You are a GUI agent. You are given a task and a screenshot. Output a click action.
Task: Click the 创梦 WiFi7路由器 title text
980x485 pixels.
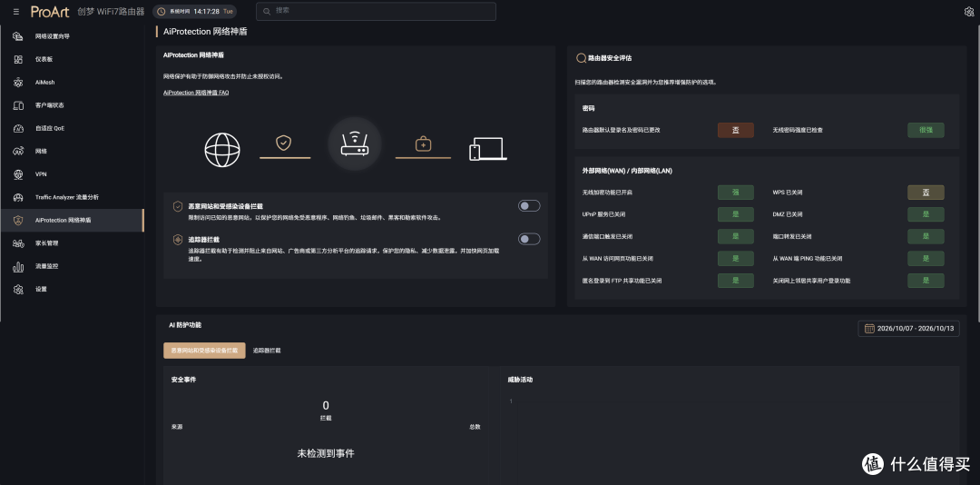coord(111,11)
